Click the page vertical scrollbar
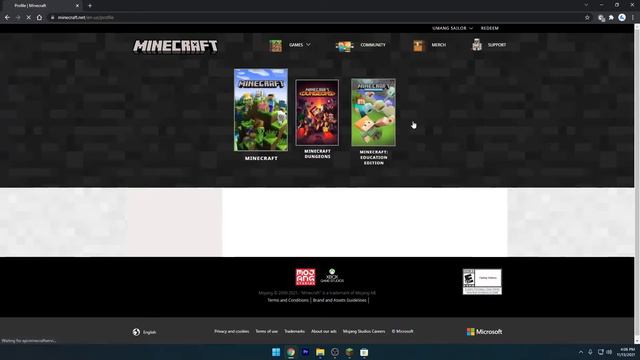640x360 pixels. pyautogui.click(x=637, y=184)
